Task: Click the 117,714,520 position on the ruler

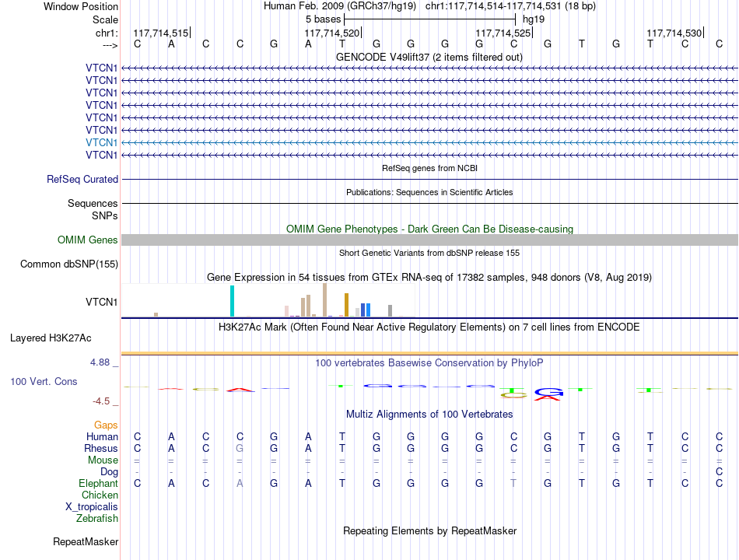Action: pos(332,33)
